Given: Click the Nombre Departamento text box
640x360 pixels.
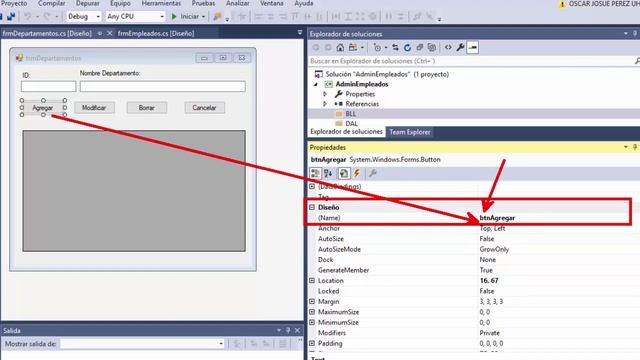Looking at the screenshot, I should pyautogui.click(x=162, y=86).
